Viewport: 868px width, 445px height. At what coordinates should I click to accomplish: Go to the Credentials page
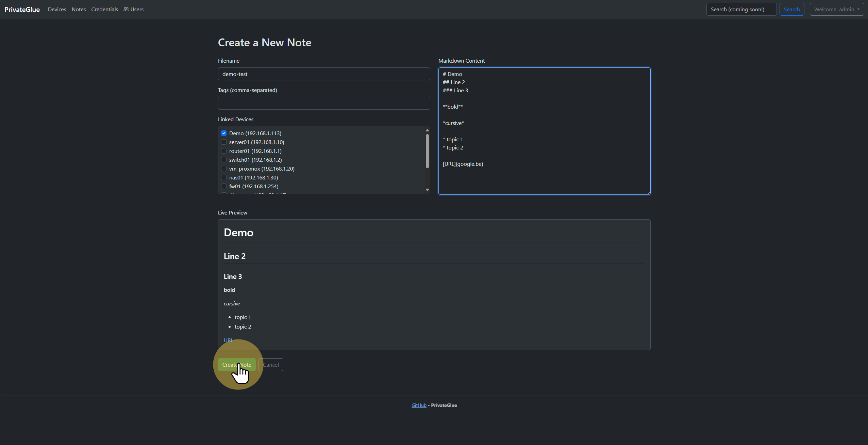[x=104, y=10]
